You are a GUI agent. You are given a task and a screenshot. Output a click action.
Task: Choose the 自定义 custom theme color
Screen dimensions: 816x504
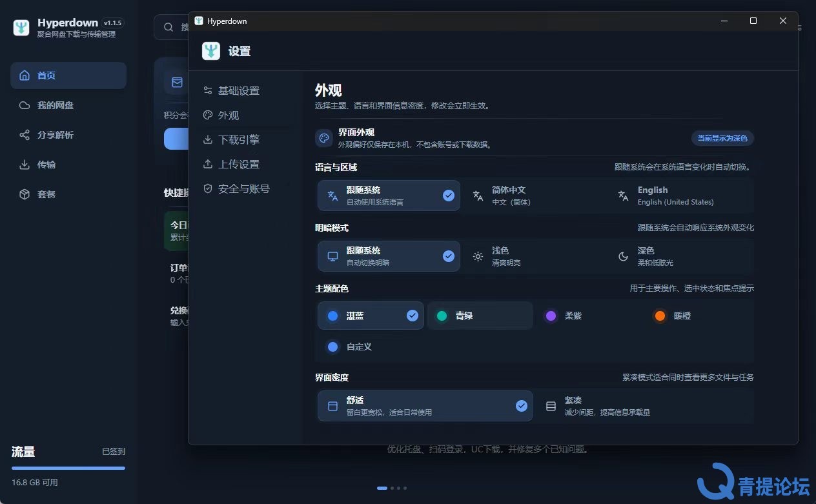pyautogui.click(x=371, y=347)
